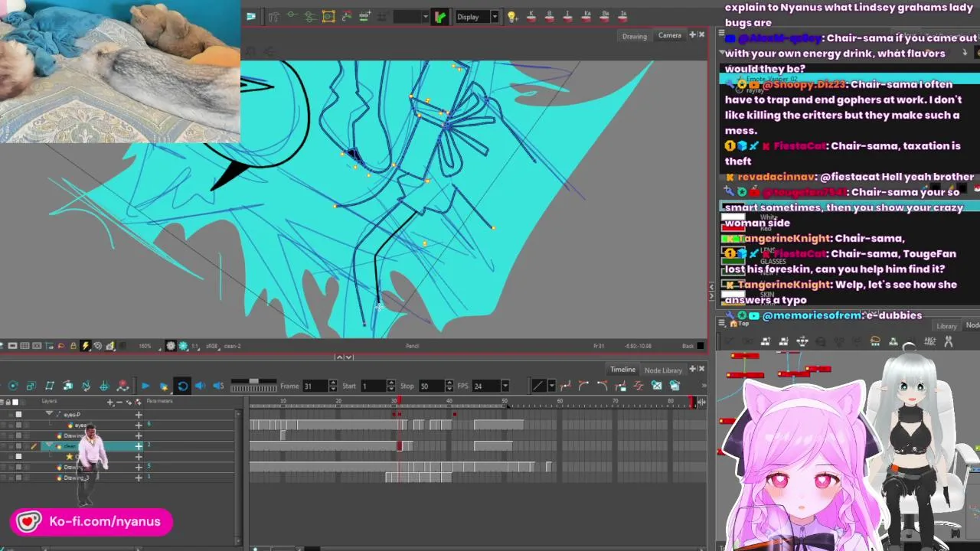Click the leftmost blue panel icon in top toolbar
The height and width of the screenshot is (551, 980).
pyautogui.click(x=250, y=16)
